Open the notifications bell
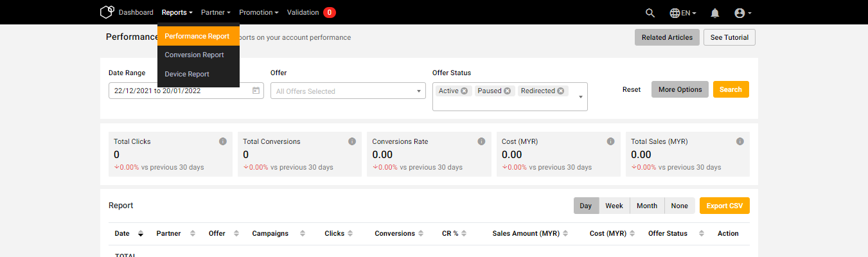Viewport: 868px width, 257px height. tap(715, 13)
